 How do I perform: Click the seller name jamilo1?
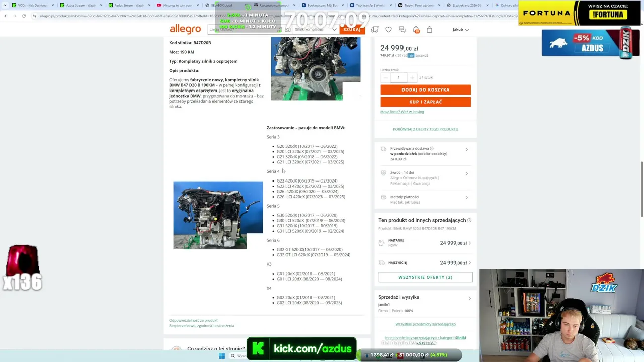pos(384,305)
